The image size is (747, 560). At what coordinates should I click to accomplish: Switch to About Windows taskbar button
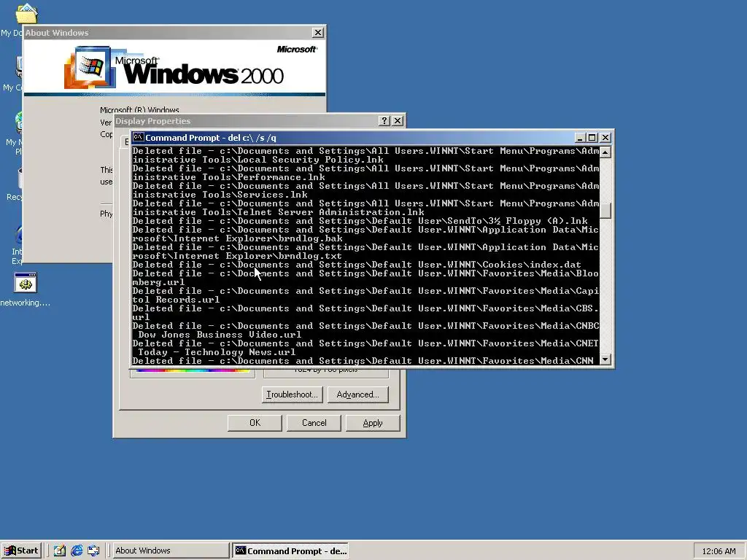pos(171,551)
